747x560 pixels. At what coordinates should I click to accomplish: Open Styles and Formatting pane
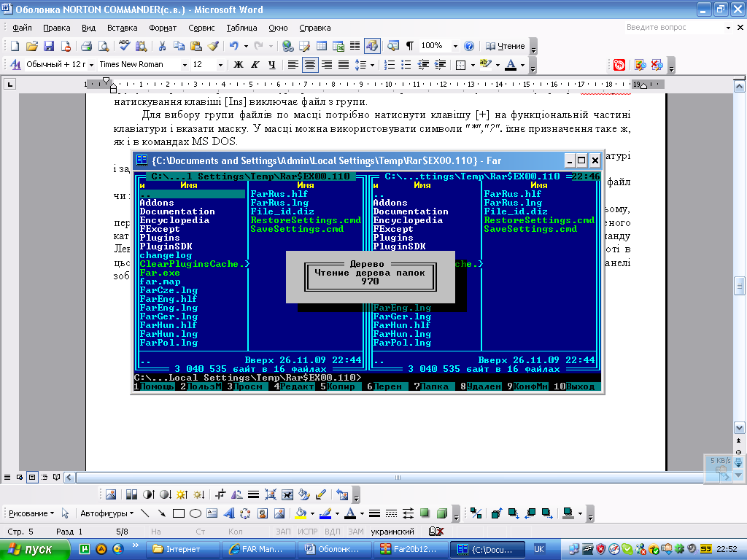click(x=15, y=65)
